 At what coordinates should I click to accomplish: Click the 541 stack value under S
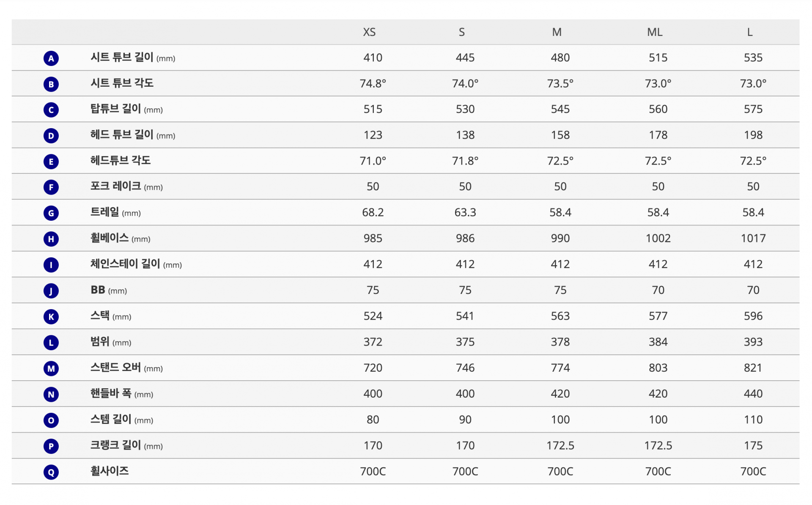pos(465,316)
